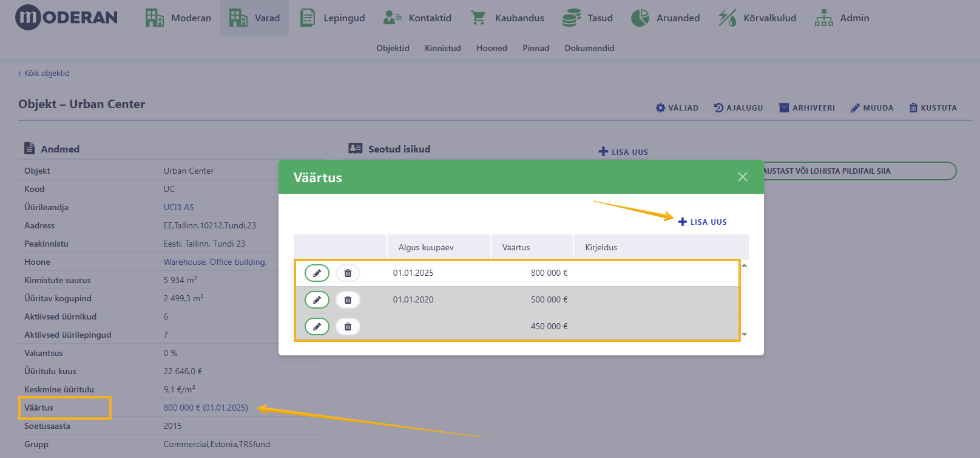Switch to Dokumendid tab
Viewport: 980px width, 458px height.
tap(589, 48)
